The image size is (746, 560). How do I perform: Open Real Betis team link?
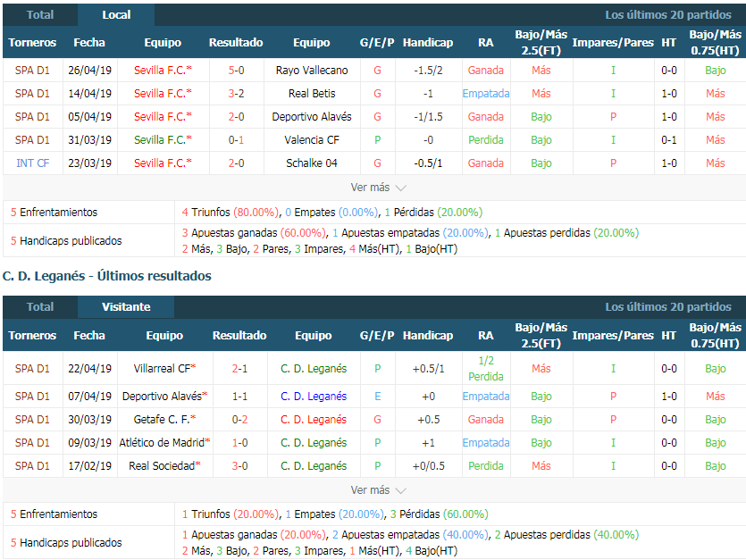point(312,94)
